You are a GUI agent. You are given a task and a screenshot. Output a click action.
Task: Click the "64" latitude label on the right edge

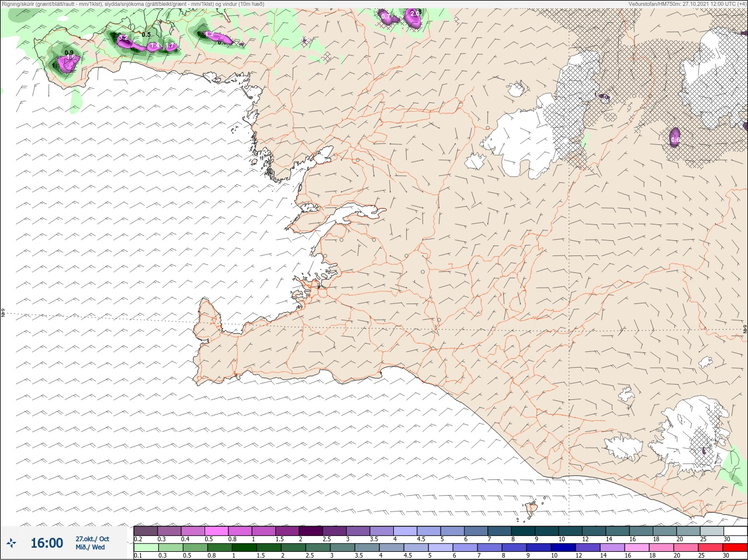tap(744, 330)
